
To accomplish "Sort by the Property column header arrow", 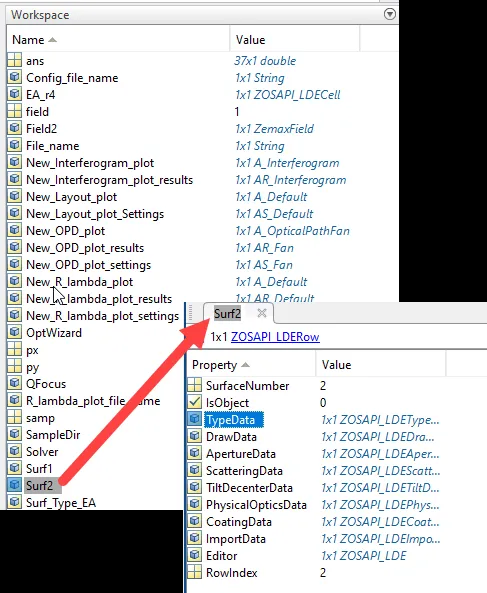I will coord(245,365).
